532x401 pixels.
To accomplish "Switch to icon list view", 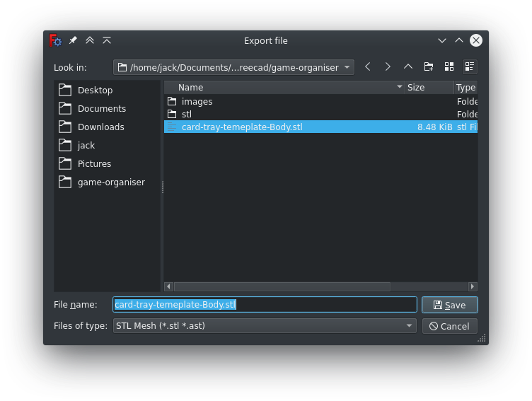I will [x=449, y=67].
